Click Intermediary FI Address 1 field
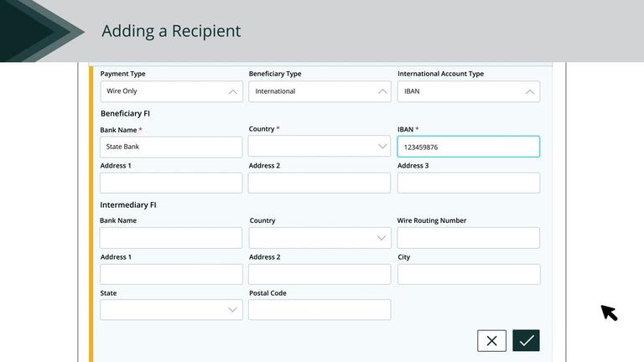 click(x=171, y=274)
